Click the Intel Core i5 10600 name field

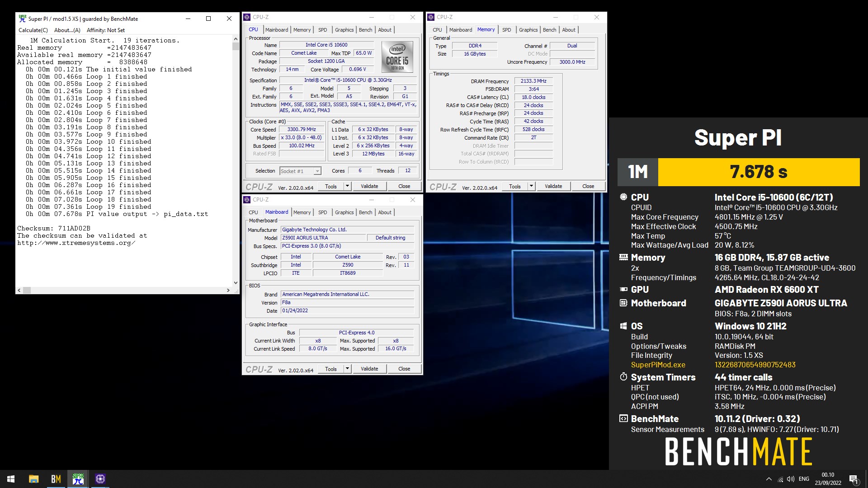click(326, 45)
